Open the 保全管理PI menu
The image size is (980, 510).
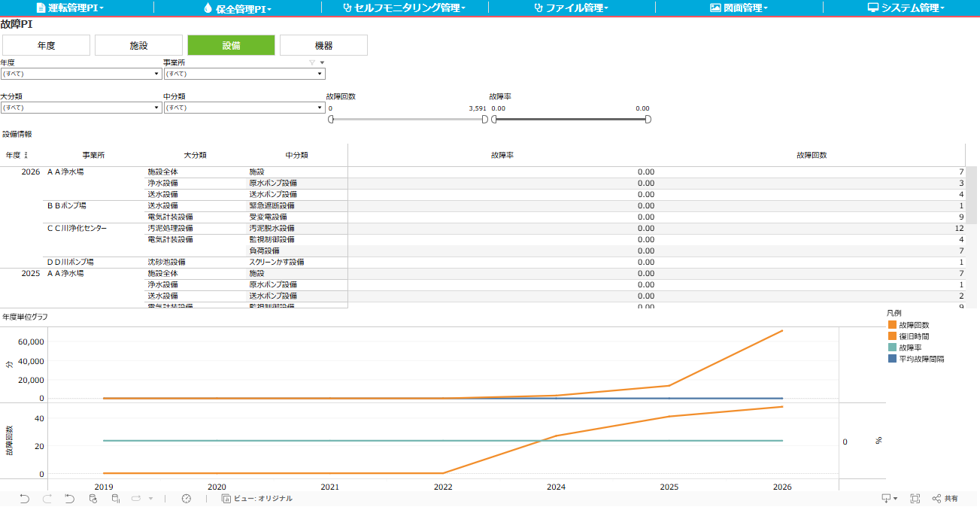(x=238, y=8)
